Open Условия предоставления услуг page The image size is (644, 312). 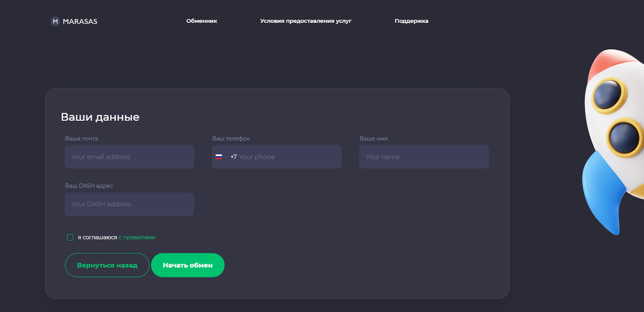point(306,21)
